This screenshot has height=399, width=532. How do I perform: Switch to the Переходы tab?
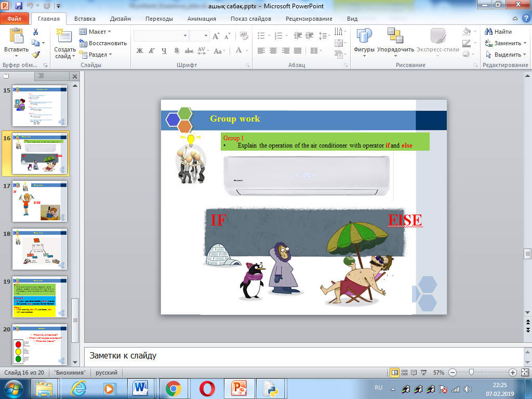tap(159, 19)
